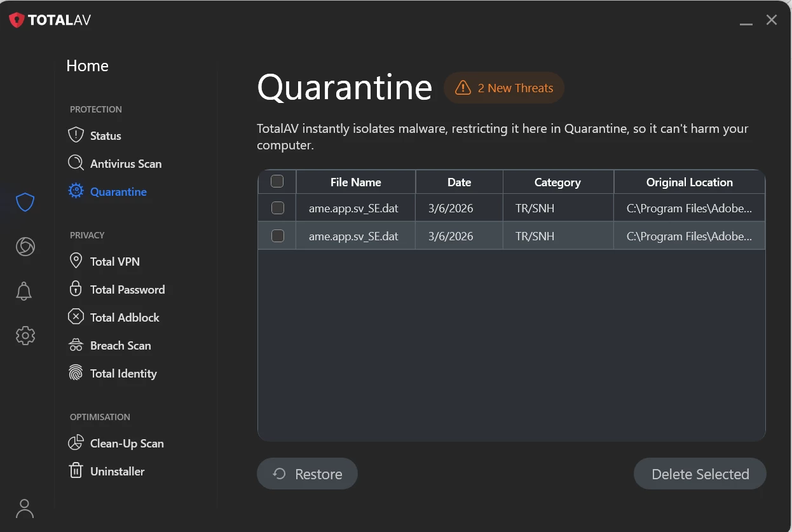
Task: Click the Antivirus Scan magnifier icon
Action: tap(76, 163)
